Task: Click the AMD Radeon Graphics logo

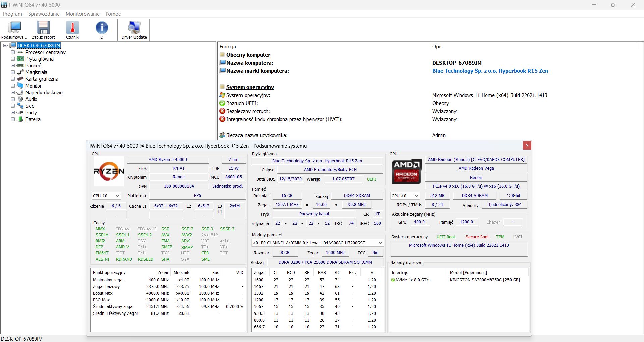Action: [x=407, y=171]
